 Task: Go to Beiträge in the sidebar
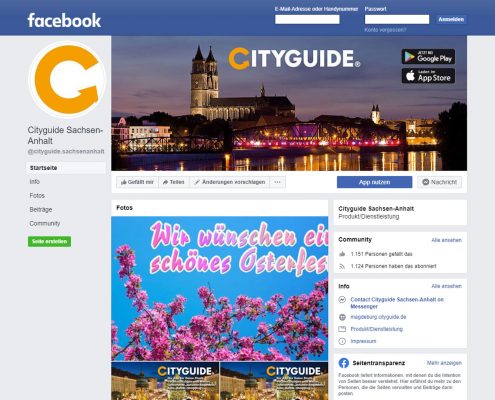41,210
